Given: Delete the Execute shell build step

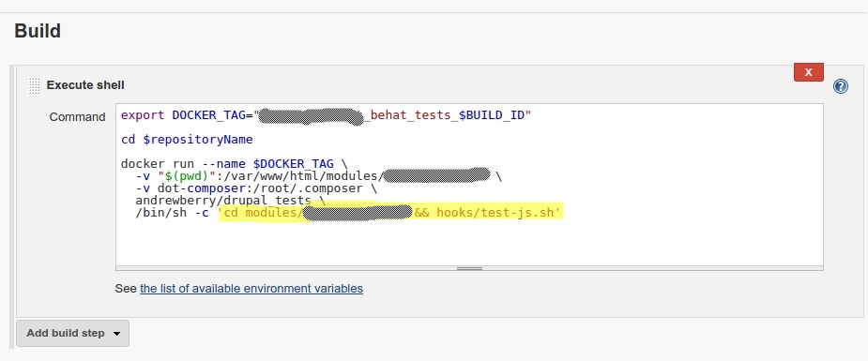Looking at the screenshot, I should coord(808,72).
